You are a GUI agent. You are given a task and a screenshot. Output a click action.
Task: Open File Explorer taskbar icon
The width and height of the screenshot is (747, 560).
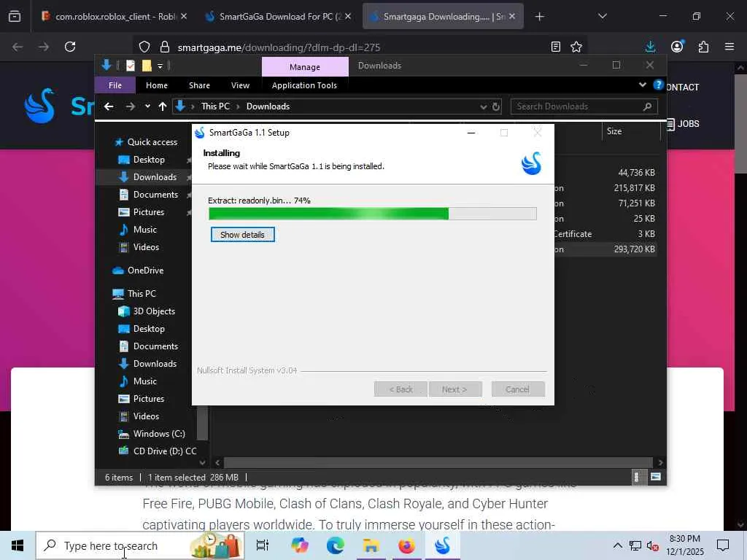click(x=371, y=545)
